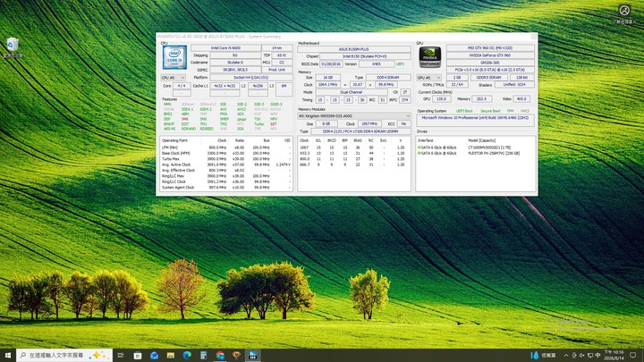Viewport: 644px width, 362px height.
Task: Open File Explorer from the taskbar
Action: pyautogui.click(x=171, y=355)
